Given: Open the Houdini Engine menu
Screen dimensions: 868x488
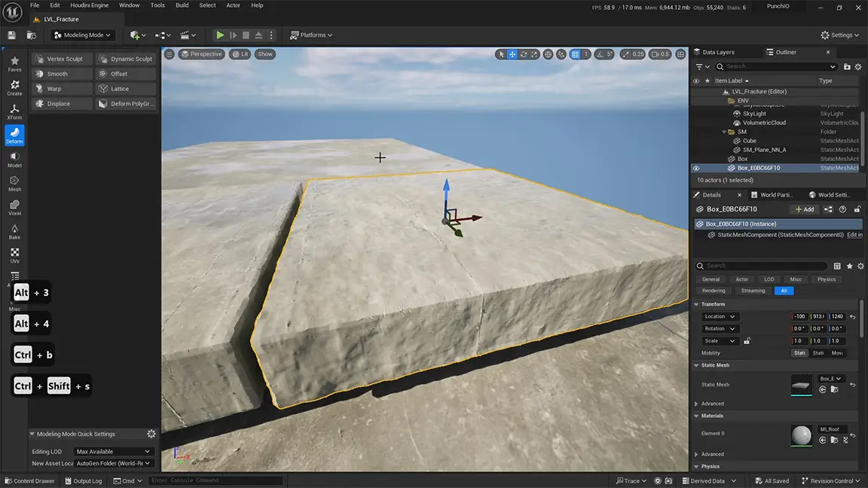Looking at the screenshot, I should point(90,5).
